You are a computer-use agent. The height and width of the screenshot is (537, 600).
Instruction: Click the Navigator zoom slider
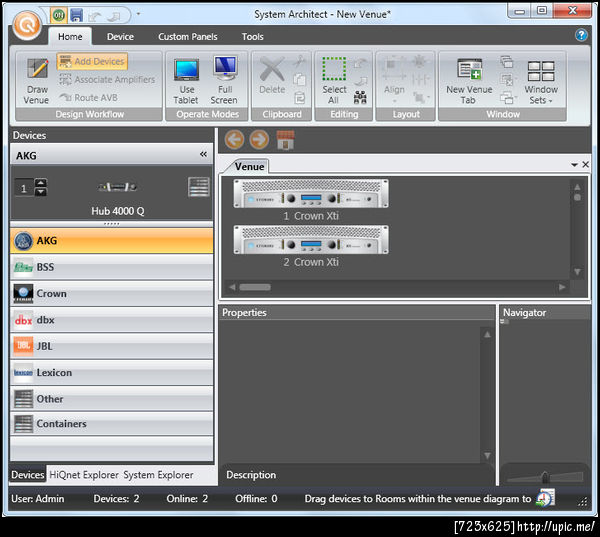click(545, 476)
